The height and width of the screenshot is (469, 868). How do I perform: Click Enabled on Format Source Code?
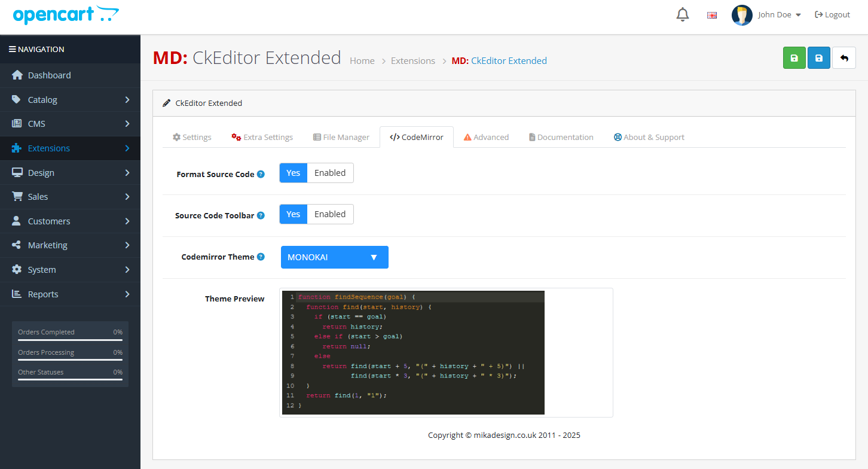(x=330, y=173)
